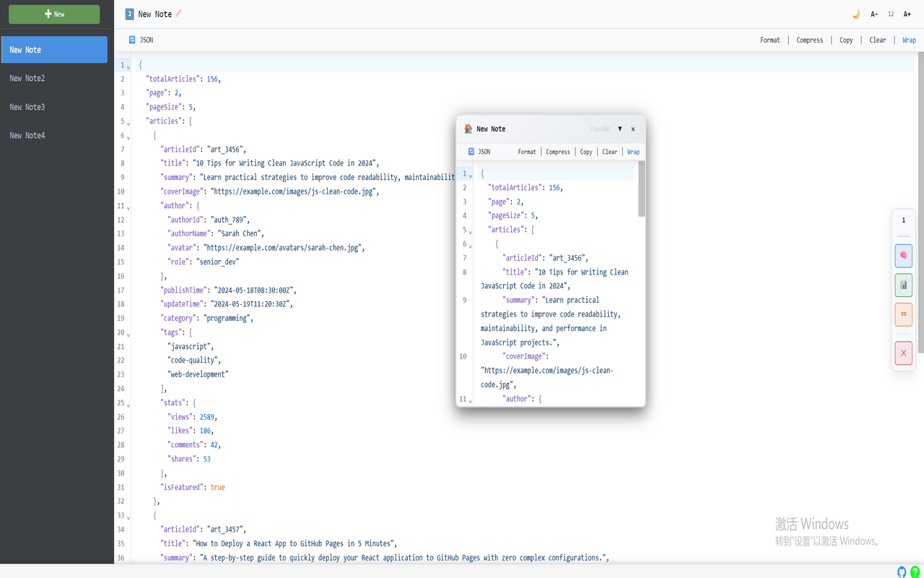Click the house icon in the popup window
Image resolution: width=924 pixels, height=578 pixels.
point(468,129)
